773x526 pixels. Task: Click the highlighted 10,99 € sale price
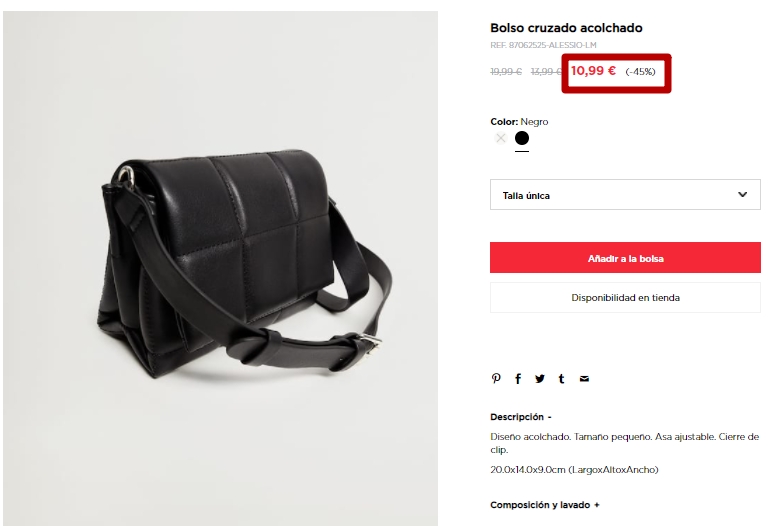click(593, 71)
